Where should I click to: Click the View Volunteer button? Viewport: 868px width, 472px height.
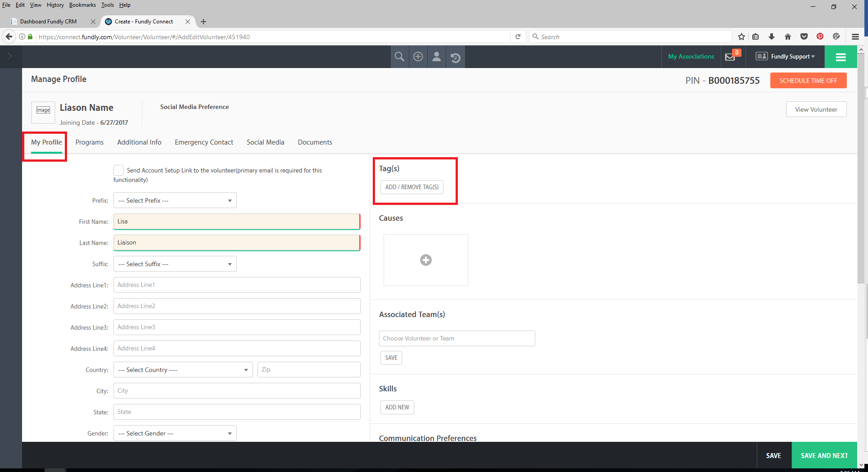(816, 109)
